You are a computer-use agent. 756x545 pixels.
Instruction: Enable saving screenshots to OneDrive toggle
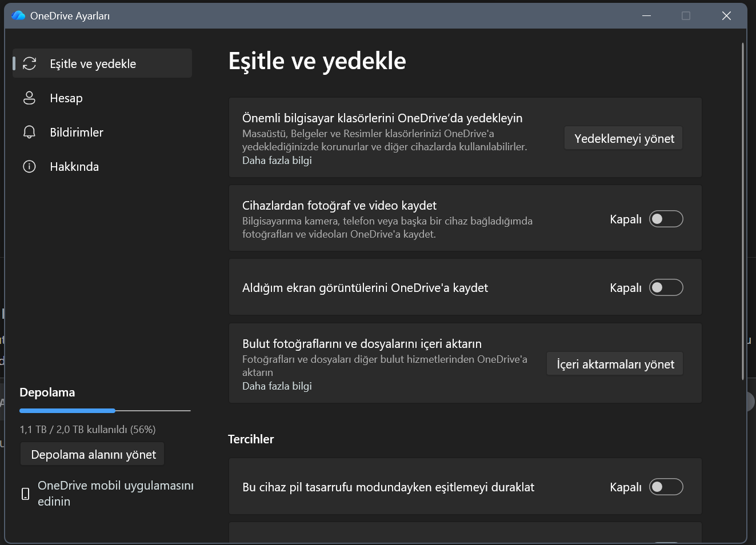pyautogui.click(x=666, y=287)
